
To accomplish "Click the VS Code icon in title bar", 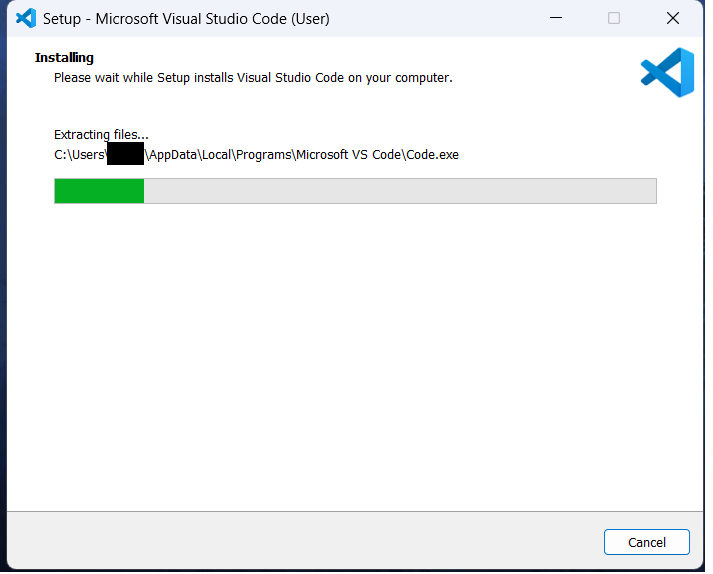I will click(26, 18).
